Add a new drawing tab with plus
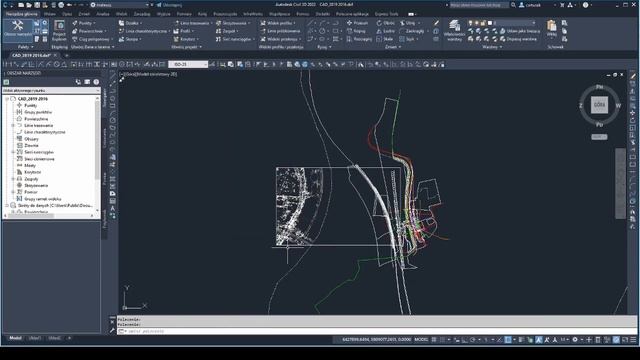This screenshot has width=640, height=360. tap(67, 55)
